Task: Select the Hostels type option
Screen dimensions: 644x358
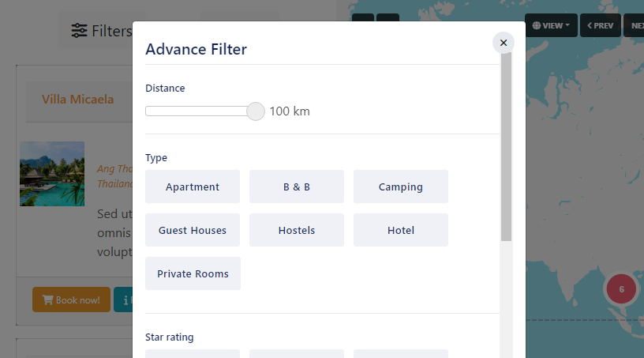Action: [297, 230]
